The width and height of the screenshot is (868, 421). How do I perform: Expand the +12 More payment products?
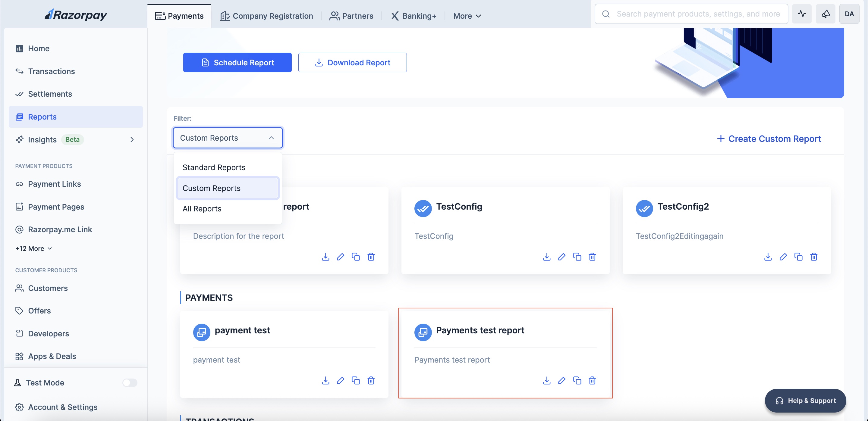(33, 248)
